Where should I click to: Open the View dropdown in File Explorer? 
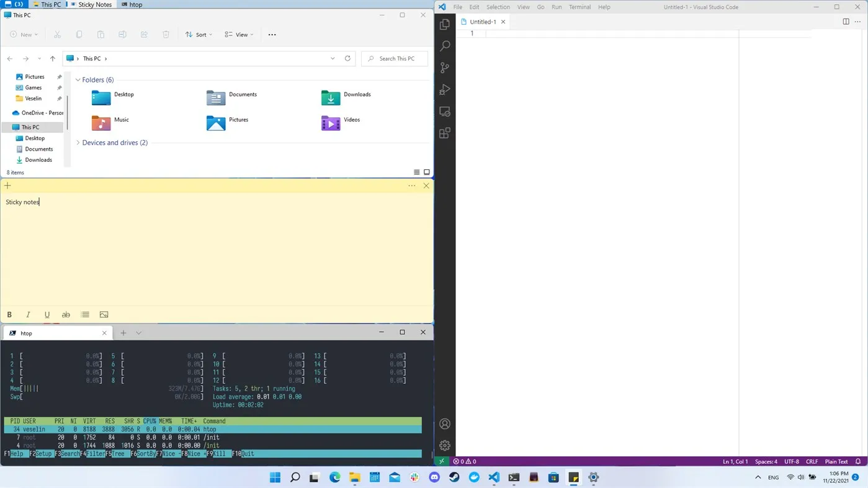pos(239,34)
